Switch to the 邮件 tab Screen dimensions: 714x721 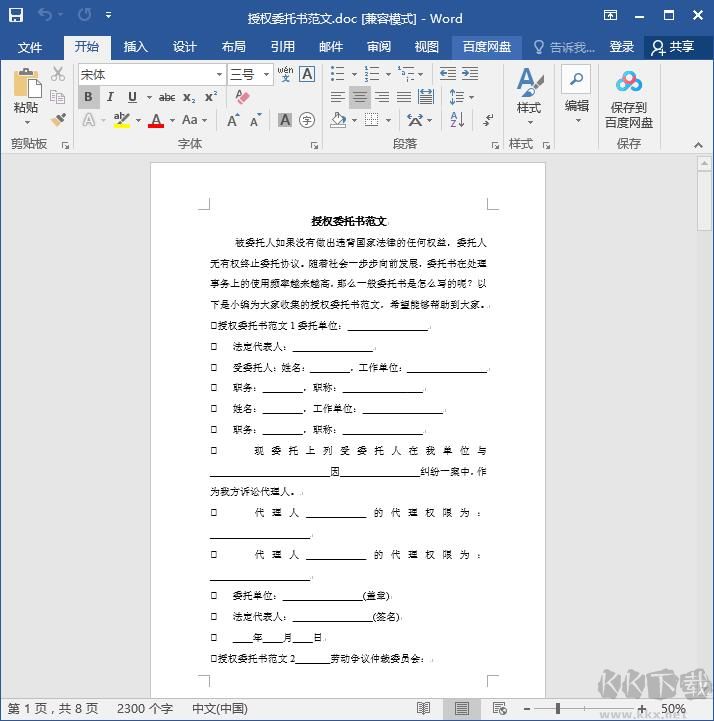[331, 47]
